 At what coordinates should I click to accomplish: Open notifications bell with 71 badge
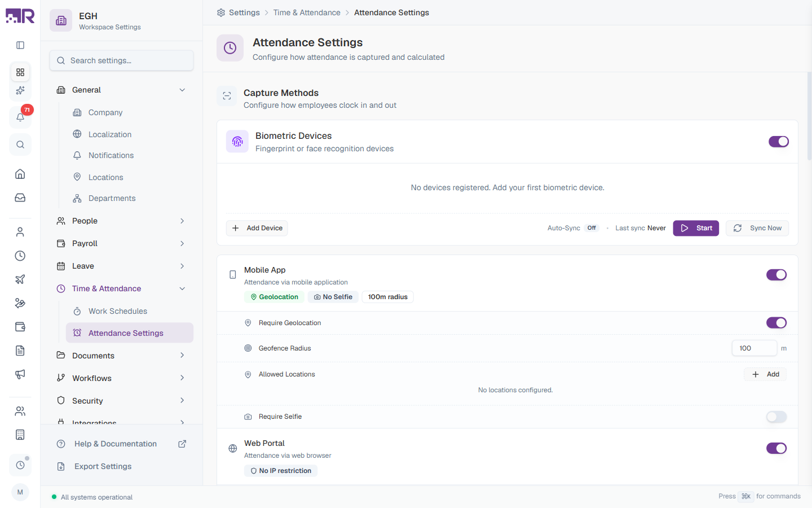coord(20,117)
